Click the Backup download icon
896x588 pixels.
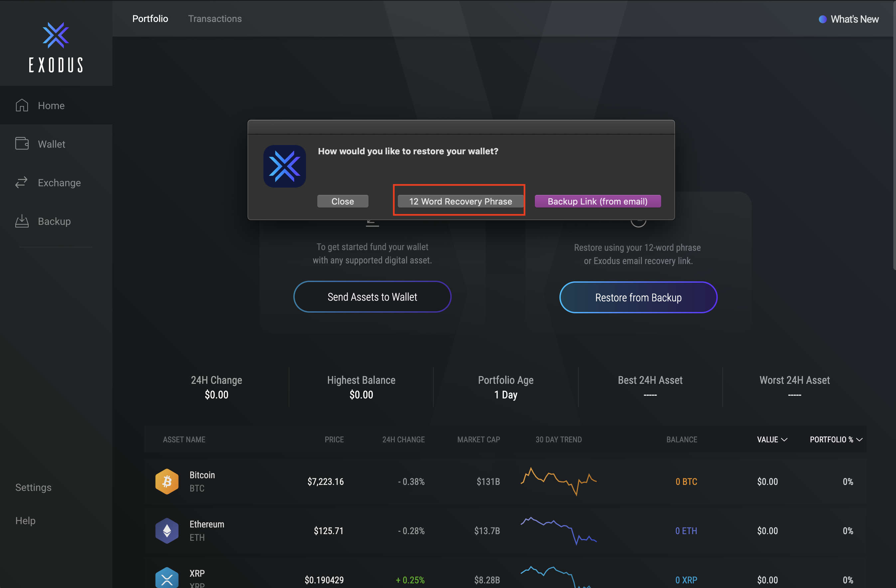click(22, 221)
